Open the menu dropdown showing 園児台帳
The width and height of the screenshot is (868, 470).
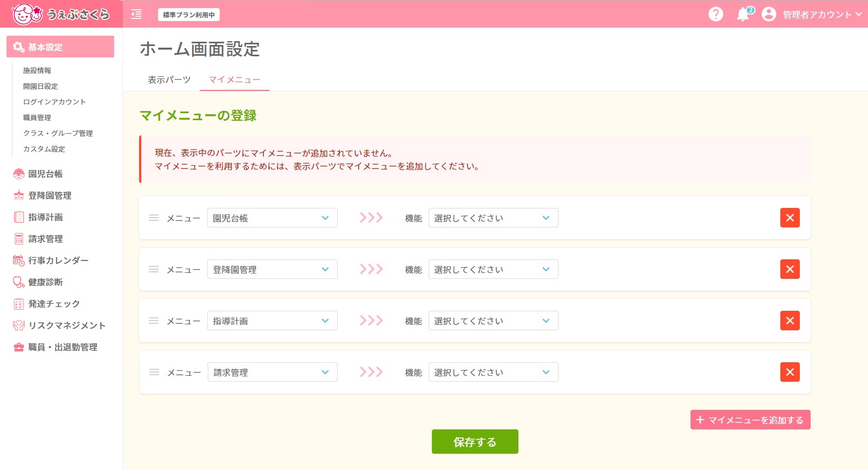272,218
